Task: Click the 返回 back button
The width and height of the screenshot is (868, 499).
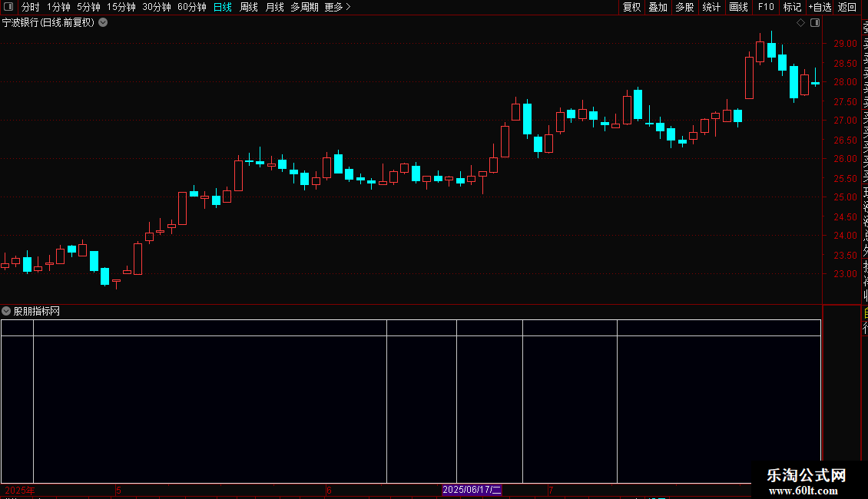Action: (x=847, y=7)
